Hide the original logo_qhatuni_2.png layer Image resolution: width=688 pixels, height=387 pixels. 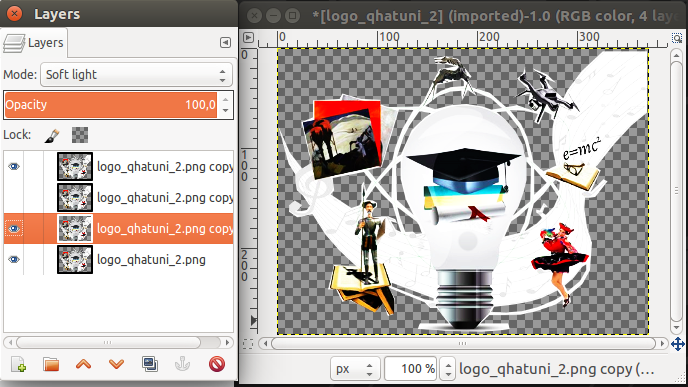tap(14, 259)
